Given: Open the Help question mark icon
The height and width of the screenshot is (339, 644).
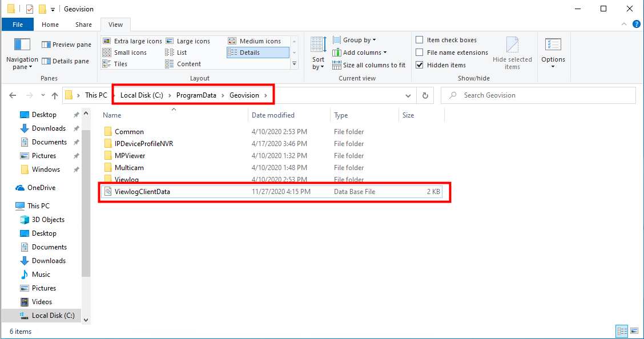Looking at the screenshot, I should click(x=636, y=24).
